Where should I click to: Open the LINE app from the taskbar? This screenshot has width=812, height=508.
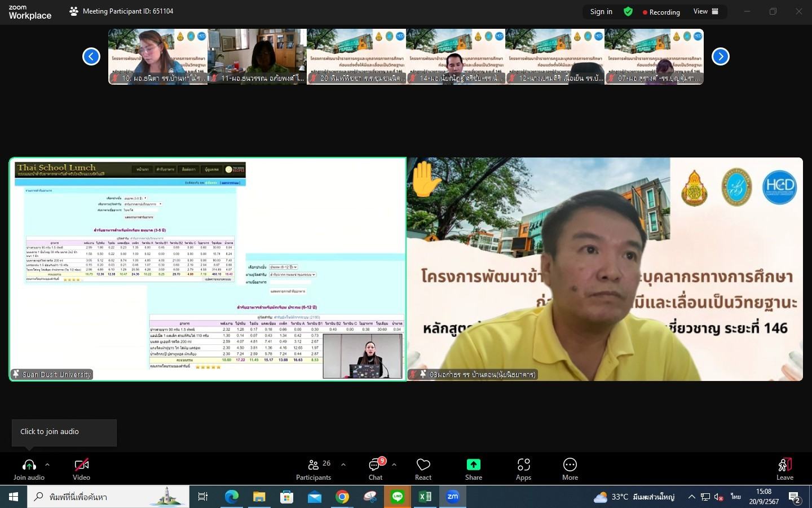pyautogui.click(x=398, y=497)
